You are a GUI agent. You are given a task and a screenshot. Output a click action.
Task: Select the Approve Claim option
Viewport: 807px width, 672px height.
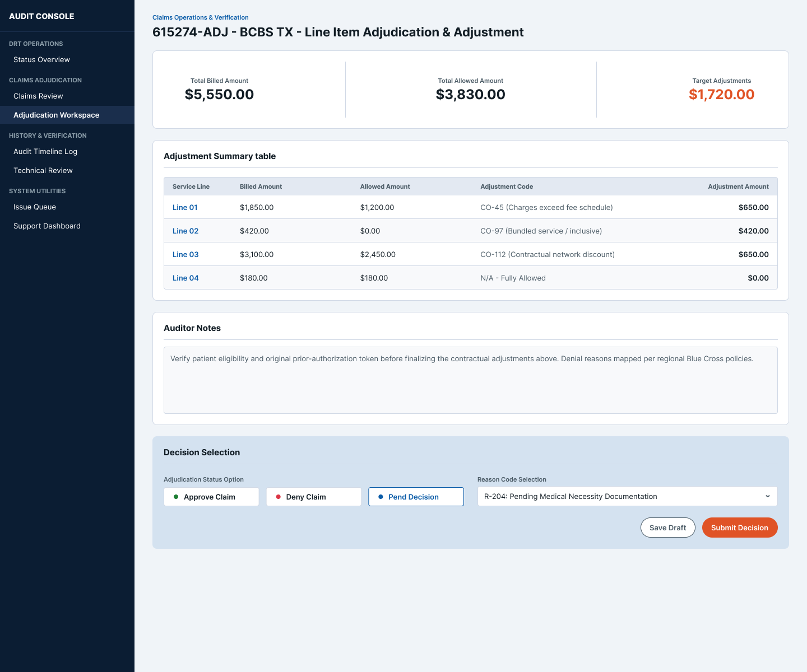click(x=211, y=497)
